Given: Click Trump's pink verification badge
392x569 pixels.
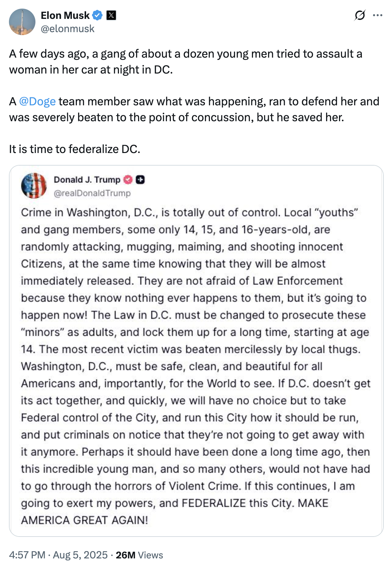Looking at the screenshot, I should pos(127,180).
